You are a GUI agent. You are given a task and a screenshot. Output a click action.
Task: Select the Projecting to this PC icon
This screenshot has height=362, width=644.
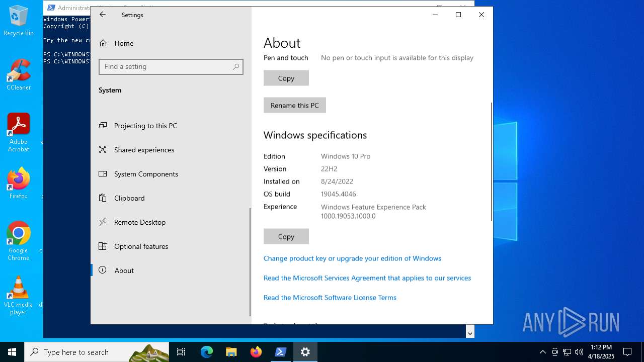pyautogui.click(x=103, y=126)
